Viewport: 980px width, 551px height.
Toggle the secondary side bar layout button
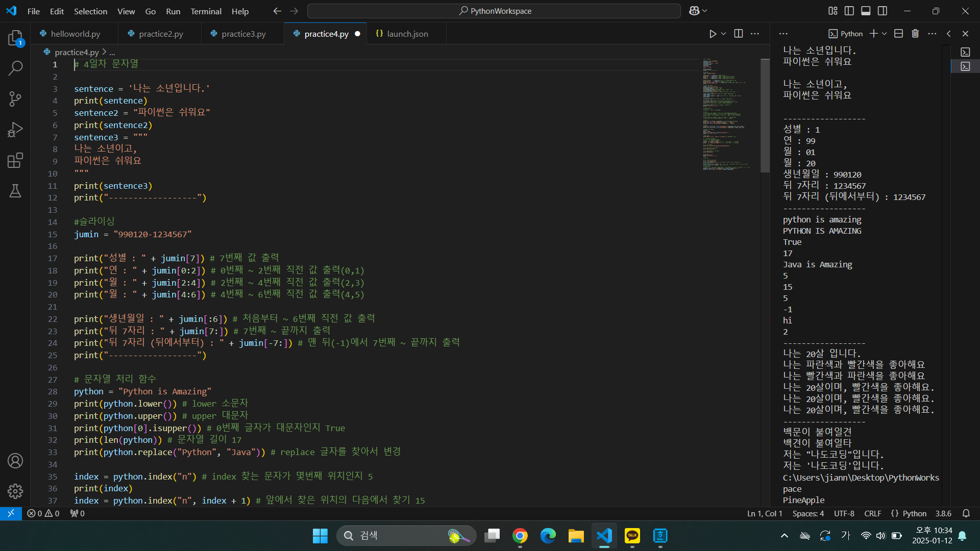click(x=883, y=11)
